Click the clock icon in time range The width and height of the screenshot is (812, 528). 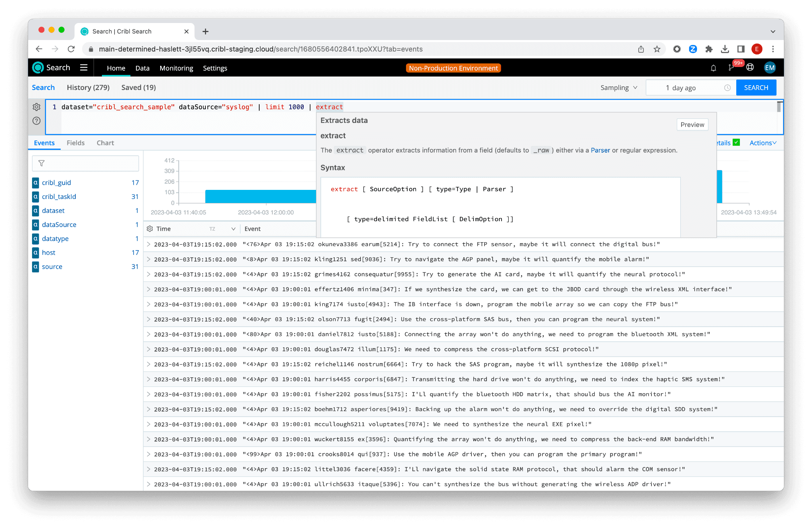(x=727, y=88)
